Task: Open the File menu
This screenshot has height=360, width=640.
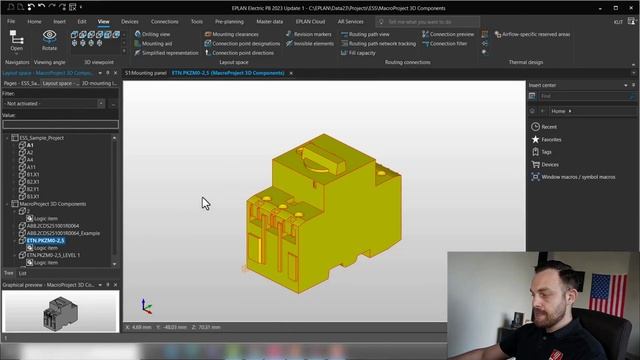Action: pos(11,21)
